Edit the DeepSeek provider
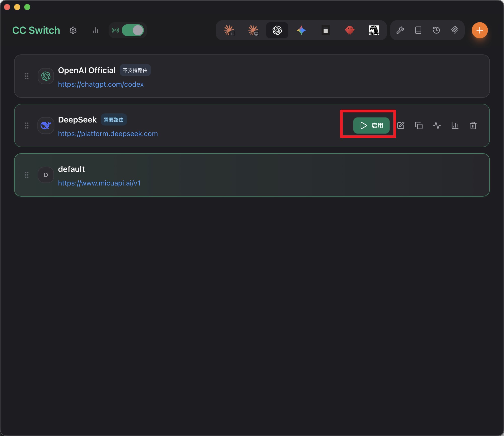This screenshot has width=504, height=436. 401,126
